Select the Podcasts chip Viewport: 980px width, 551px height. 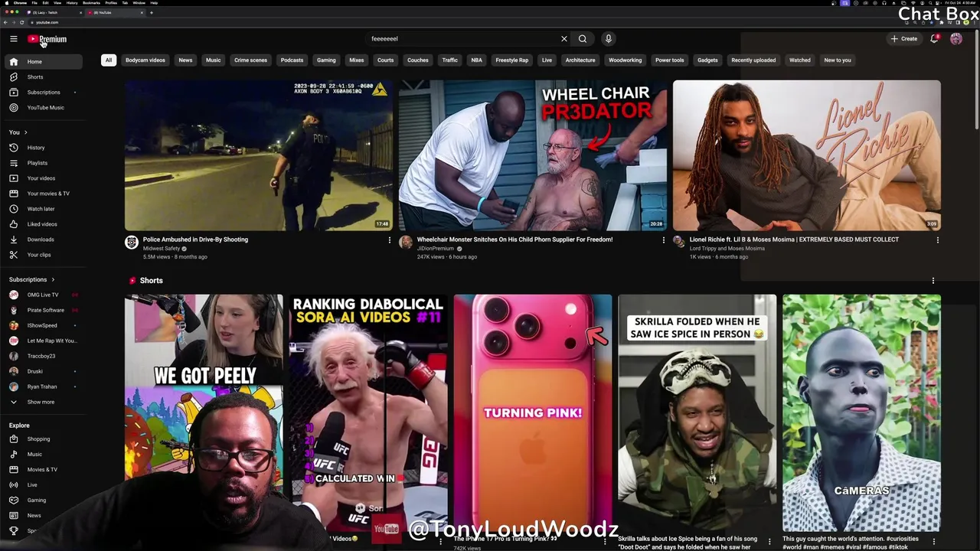point(292,60)
